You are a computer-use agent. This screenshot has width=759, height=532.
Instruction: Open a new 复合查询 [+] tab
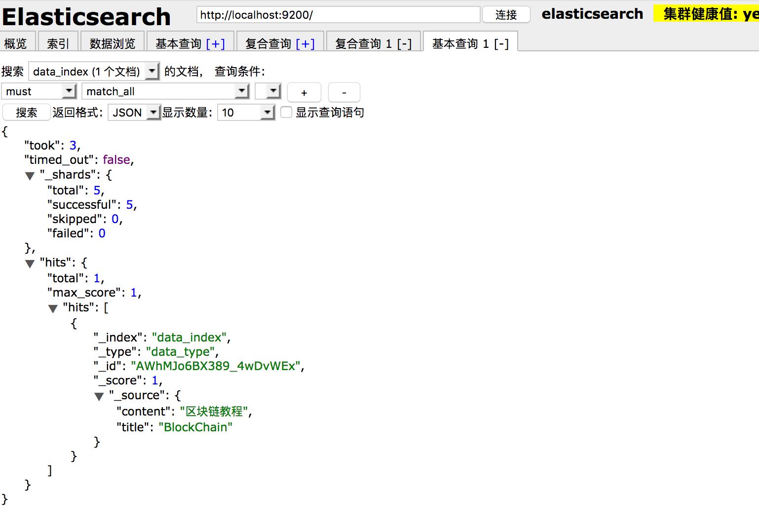pyautogui.click(x=280, y=43)
